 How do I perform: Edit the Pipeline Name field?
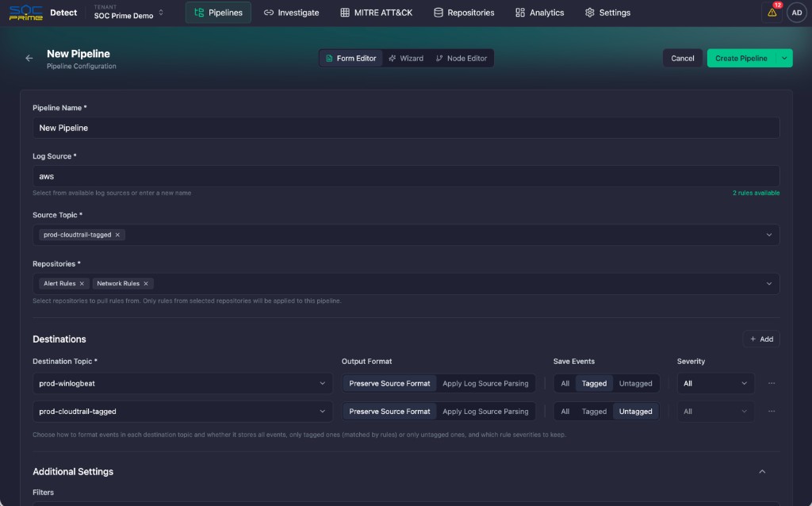(x=406, y=128)
